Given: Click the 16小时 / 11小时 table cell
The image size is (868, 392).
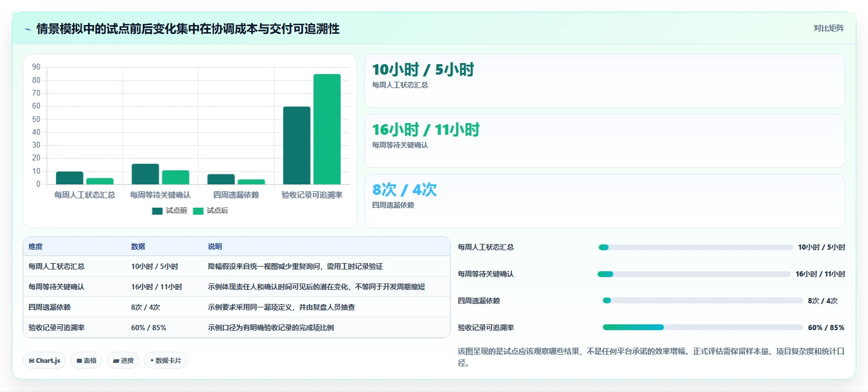Looking at the screenshot, I should pyautogui.click(x=157, y=286).
